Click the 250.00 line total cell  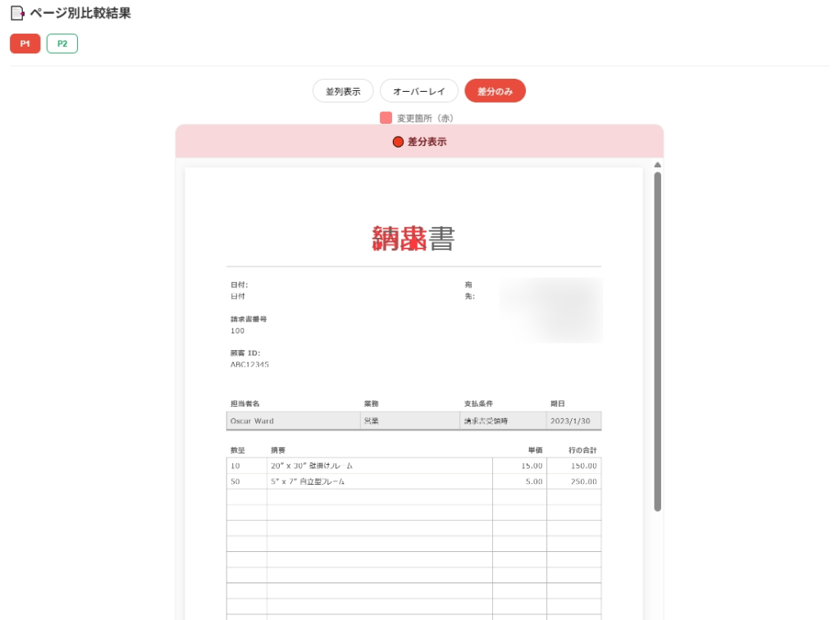[x=585, y=481]
